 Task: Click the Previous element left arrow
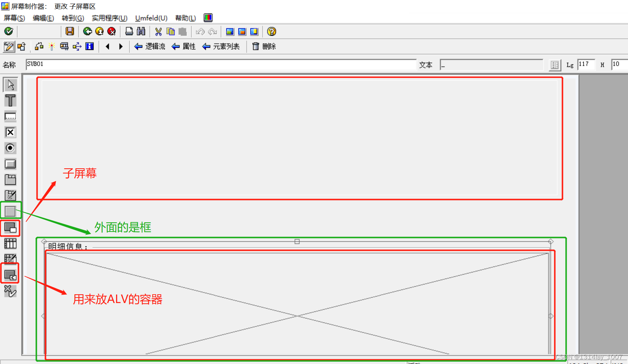point(108,46)
